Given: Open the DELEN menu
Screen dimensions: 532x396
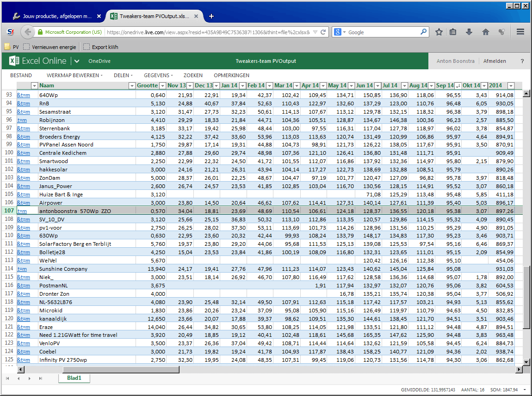Looking at the screenshot, I should [123, 75].
